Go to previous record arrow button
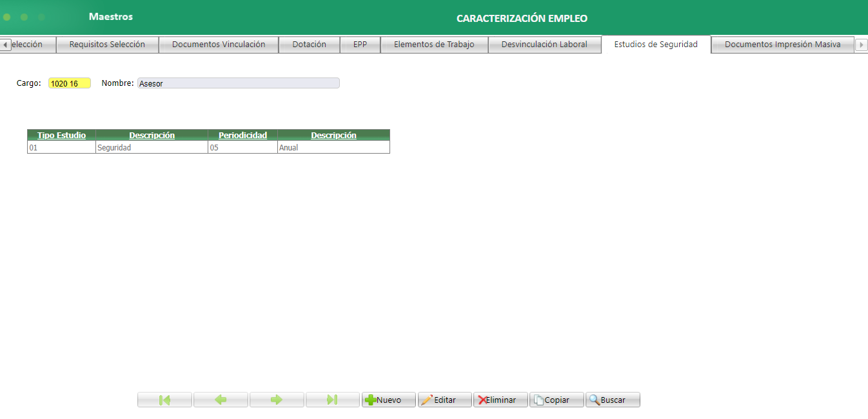Screen dimensions: 868x419 click(221, 400)
